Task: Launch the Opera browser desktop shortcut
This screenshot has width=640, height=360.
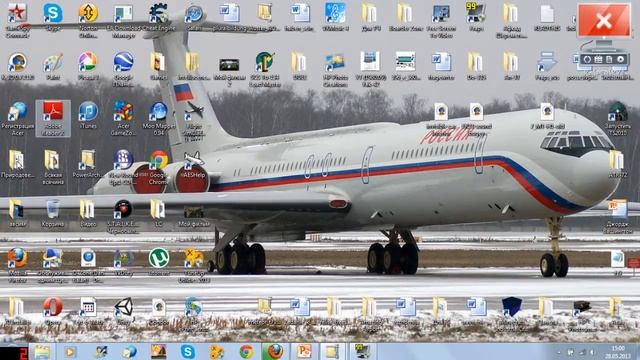Action: (x=53, y=311)
